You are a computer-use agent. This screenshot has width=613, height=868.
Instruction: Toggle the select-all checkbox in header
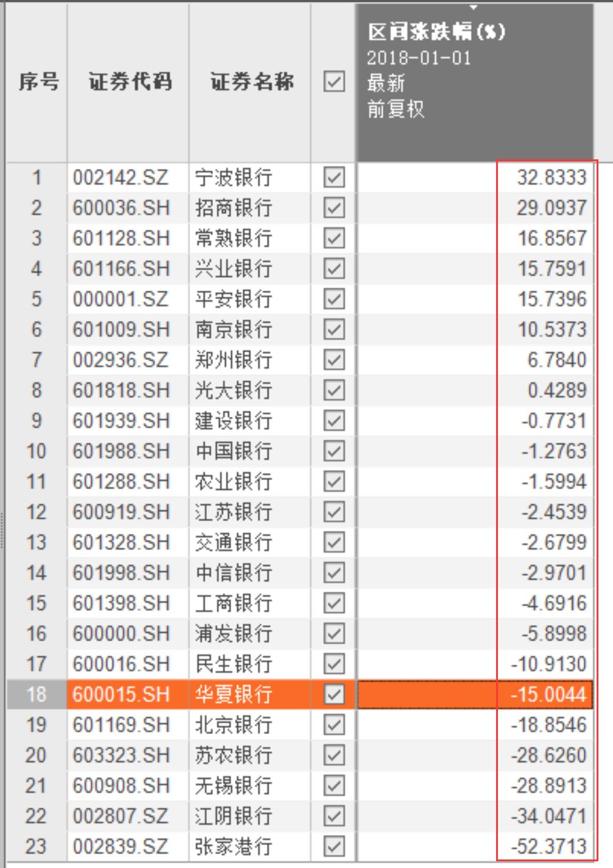pos(334,82)
